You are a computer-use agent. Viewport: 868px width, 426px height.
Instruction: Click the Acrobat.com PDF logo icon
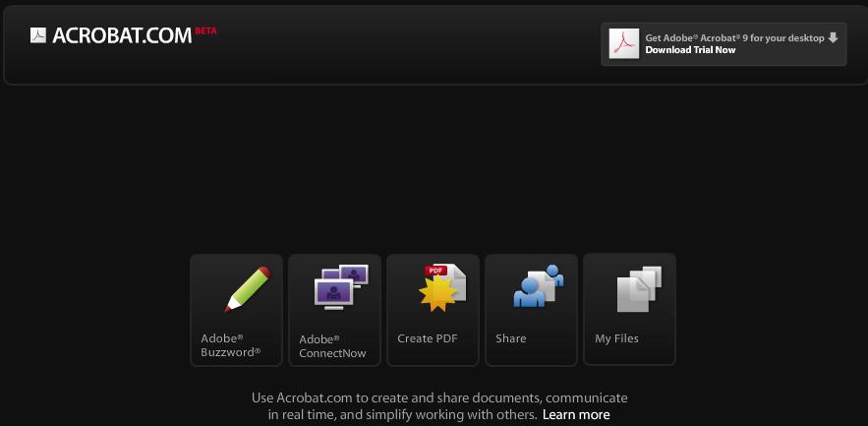pyautogui.click(x=38, y=35)
